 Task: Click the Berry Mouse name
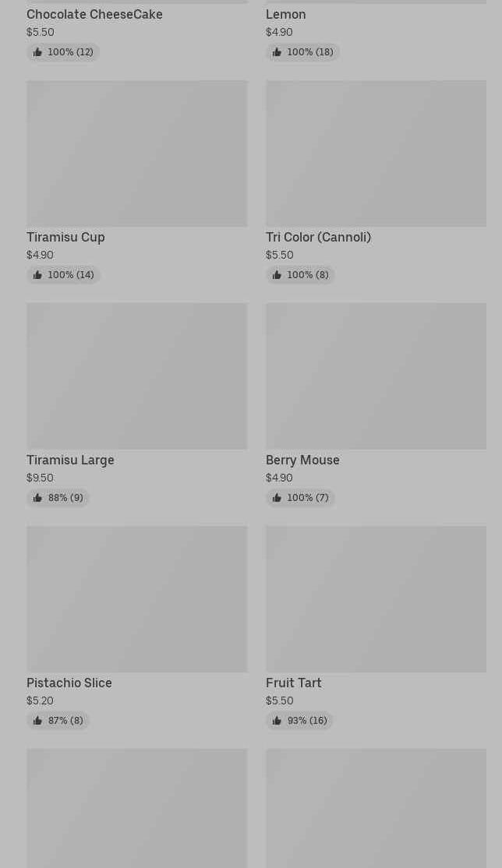coord(302,460)
